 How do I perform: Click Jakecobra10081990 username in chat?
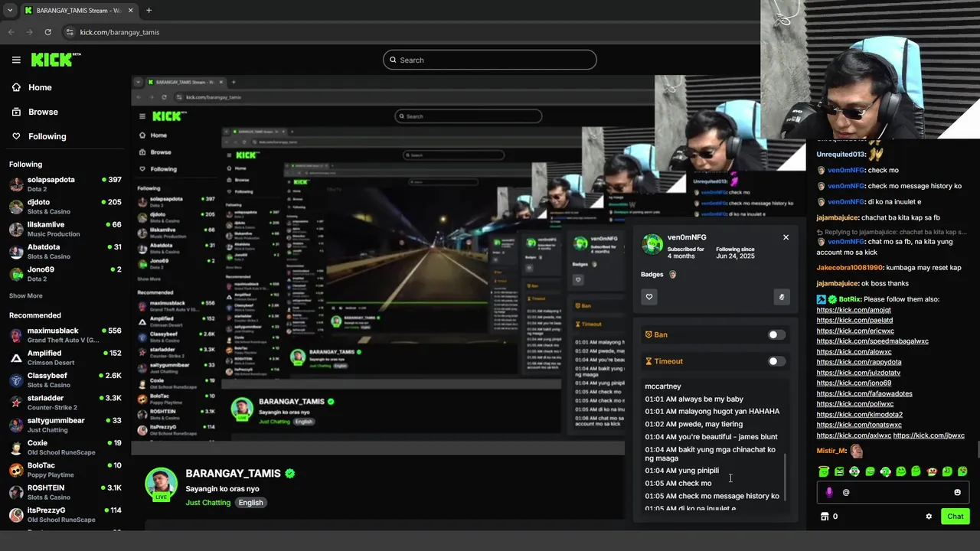tap(850, 268)
